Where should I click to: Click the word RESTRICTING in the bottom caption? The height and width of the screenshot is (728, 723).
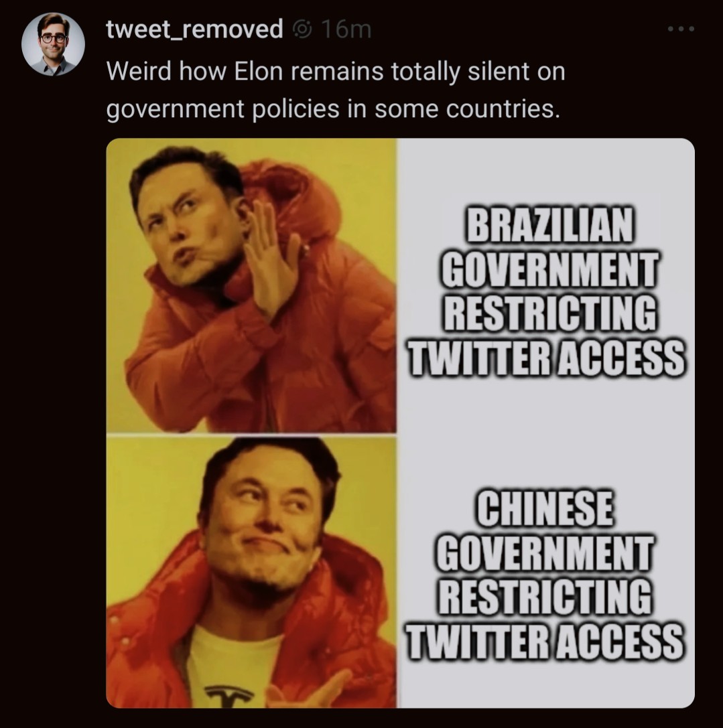(x=545, y=597)
